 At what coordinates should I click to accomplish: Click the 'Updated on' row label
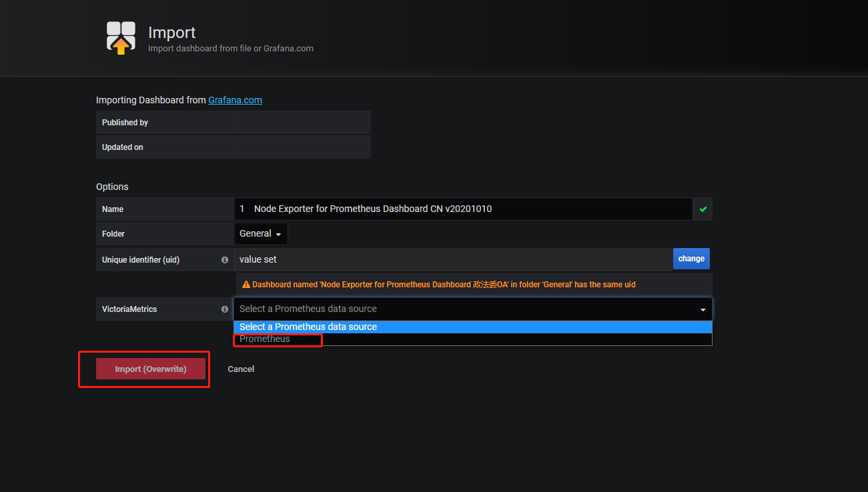tap(123, 147)
